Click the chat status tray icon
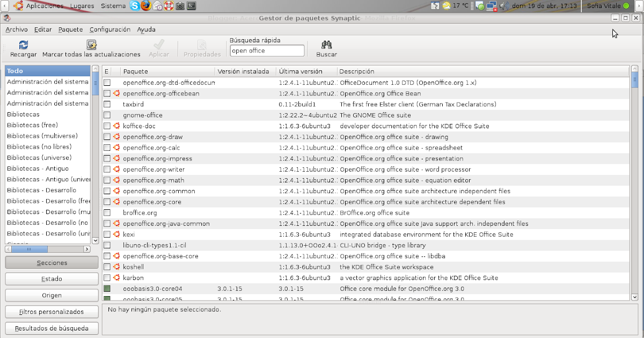The width and height of the screenshot is (644, 338). [480, 6]
